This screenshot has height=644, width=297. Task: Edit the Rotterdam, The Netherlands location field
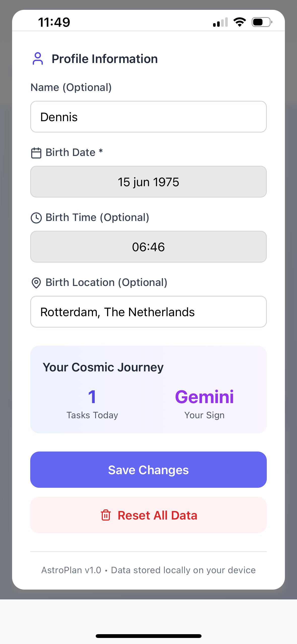(148, 312)
